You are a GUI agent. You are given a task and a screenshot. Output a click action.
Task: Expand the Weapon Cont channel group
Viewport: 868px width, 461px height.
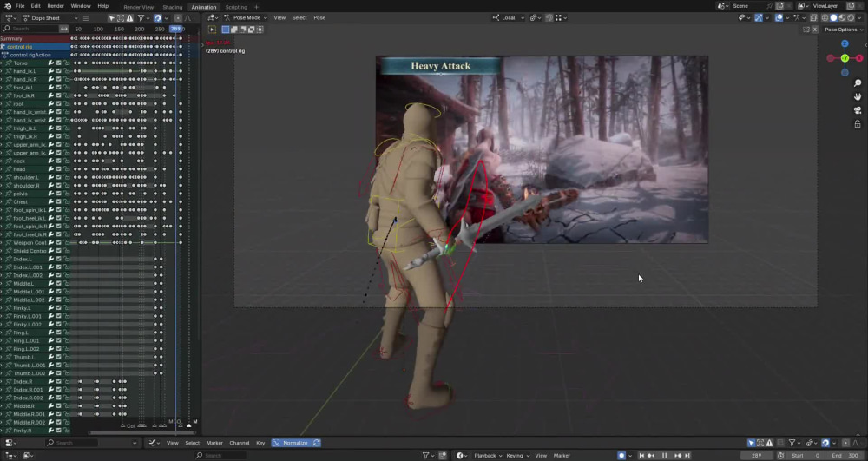click(x=3, y=242)
